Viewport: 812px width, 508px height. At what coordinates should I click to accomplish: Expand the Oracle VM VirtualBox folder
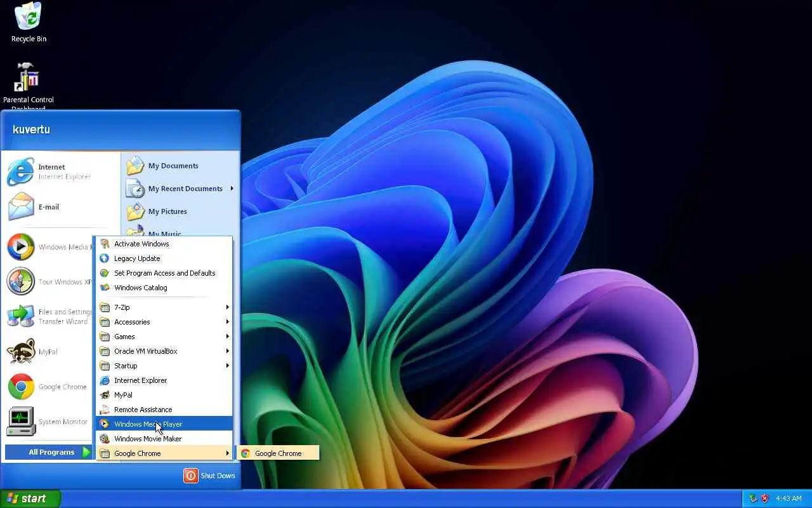(164, 351)
